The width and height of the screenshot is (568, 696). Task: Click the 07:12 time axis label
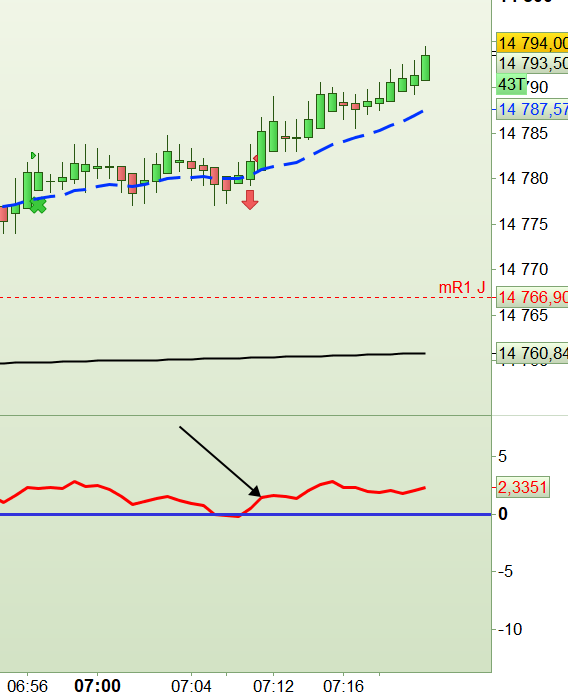pos(273,686)
